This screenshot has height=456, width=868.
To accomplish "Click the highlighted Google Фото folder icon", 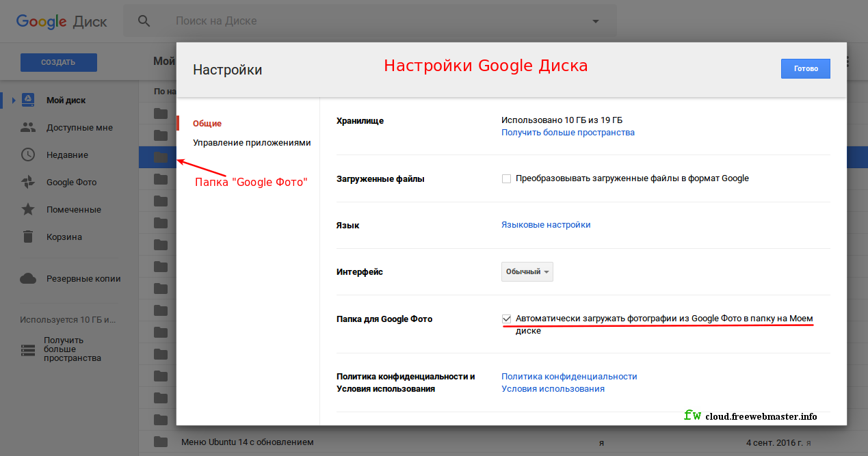I will 160,157.
